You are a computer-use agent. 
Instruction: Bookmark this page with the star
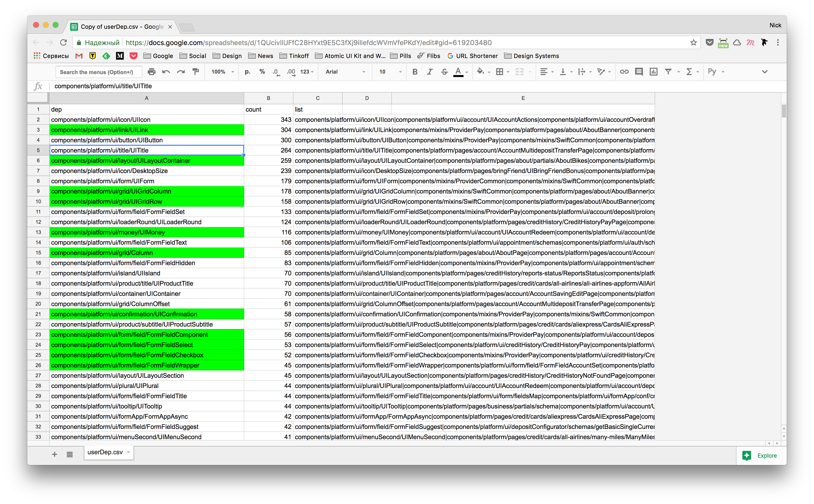[x=693, y=42]
